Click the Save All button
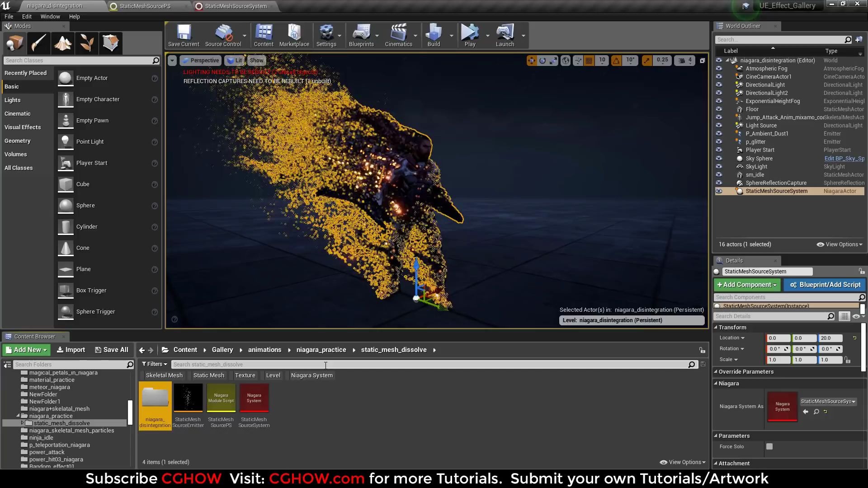This screenshot has height=488, width=868. click(x=111, y=349)
